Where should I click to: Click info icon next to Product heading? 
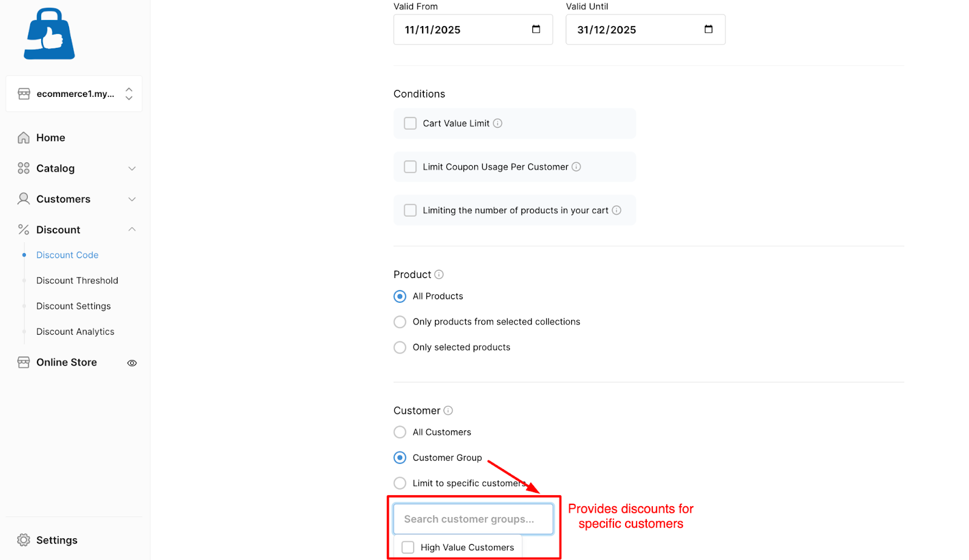[x=439, y=275]
